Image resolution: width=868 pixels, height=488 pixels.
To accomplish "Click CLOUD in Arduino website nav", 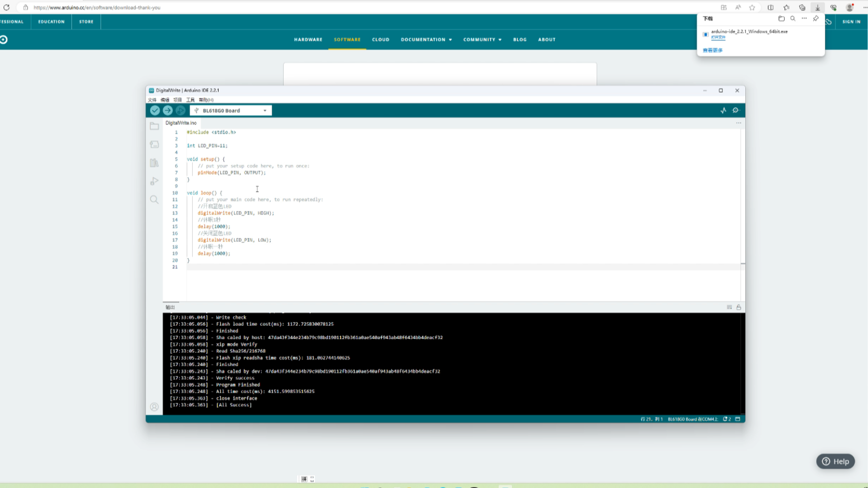I will [381, 39].
